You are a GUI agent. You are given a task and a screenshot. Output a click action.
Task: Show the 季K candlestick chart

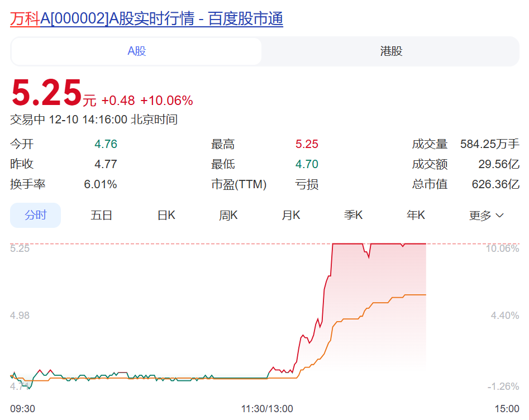353,215
